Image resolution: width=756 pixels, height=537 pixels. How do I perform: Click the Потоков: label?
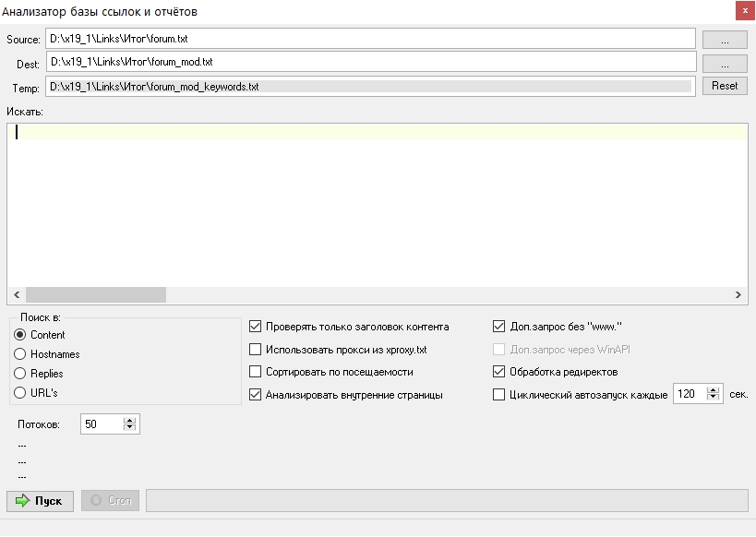tap(39, 424)
